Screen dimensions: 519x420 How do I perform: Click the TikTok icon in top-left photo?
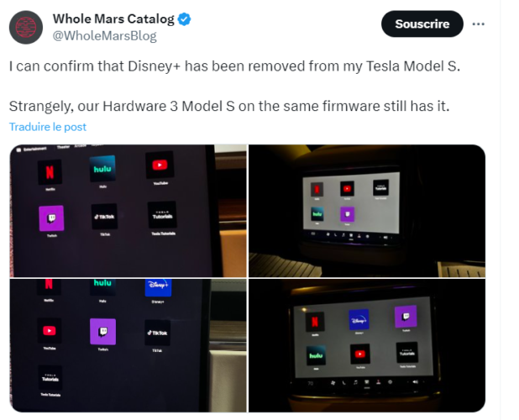[x=104, y=217]
